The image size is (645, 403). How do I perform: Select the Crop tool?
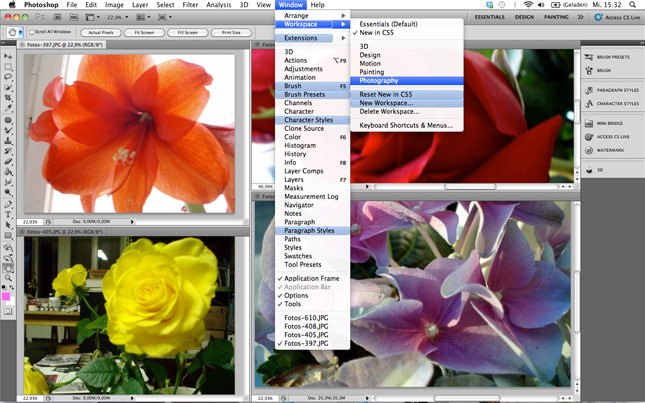(x=8, y=97)
